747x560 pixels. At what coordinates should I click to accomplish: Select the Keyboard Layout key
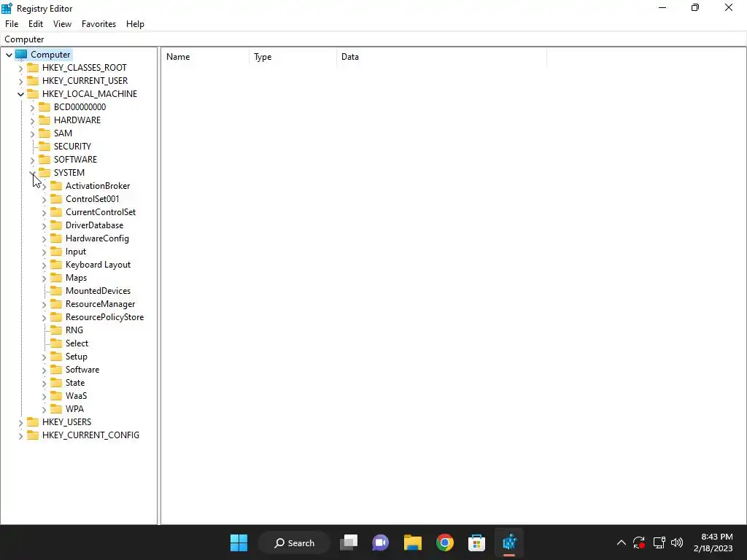click(98, 265)
